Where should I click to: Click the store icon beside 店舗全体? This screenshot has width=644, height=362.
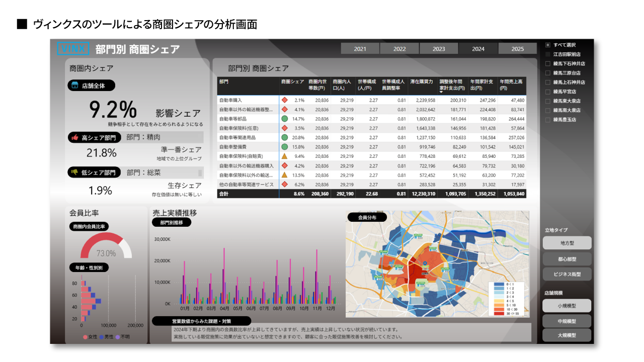click(x=75, y=85)
